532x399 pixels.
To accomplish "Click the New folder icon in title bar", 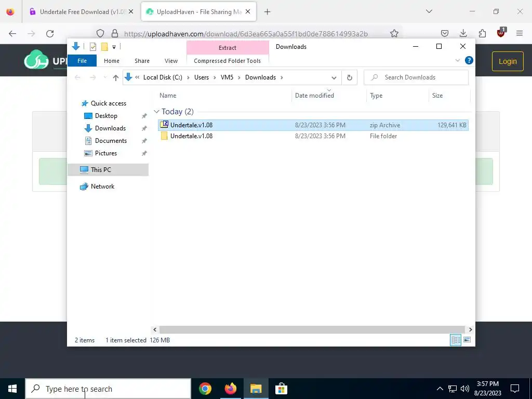I will [x=104, y=47].
